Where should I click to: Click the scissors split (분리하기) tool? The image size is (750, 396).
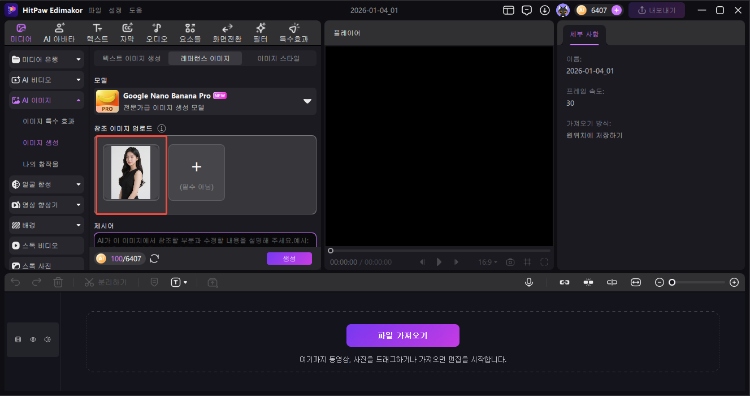[105, 283]
